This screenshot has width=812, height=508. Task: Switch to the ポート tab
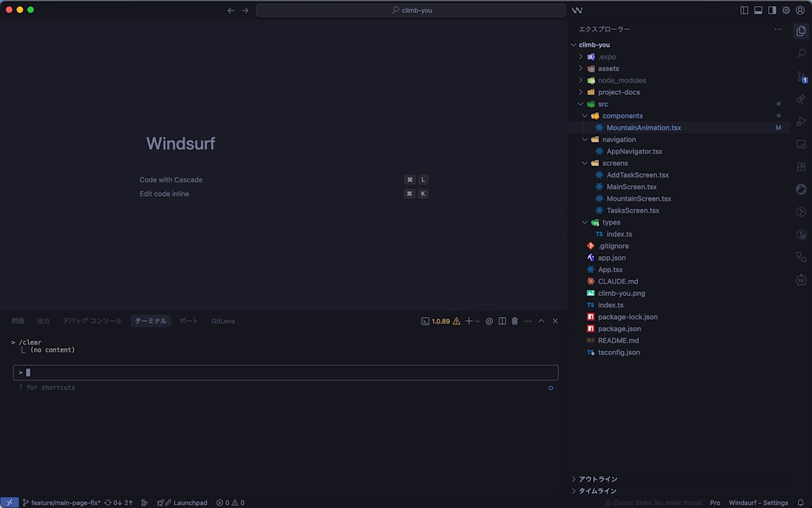pos(189,321)
